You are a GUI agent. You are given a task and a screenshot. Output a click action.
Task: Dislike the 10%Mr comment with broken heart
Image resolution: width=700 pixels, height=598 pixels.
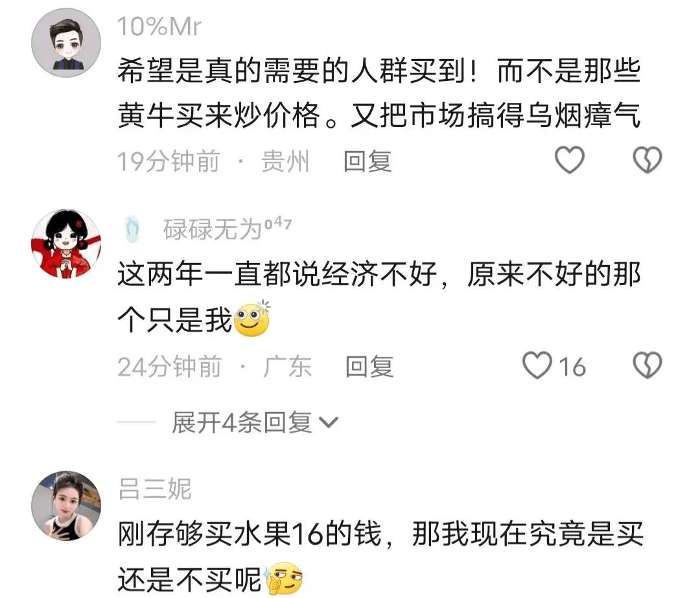point(647,160)
